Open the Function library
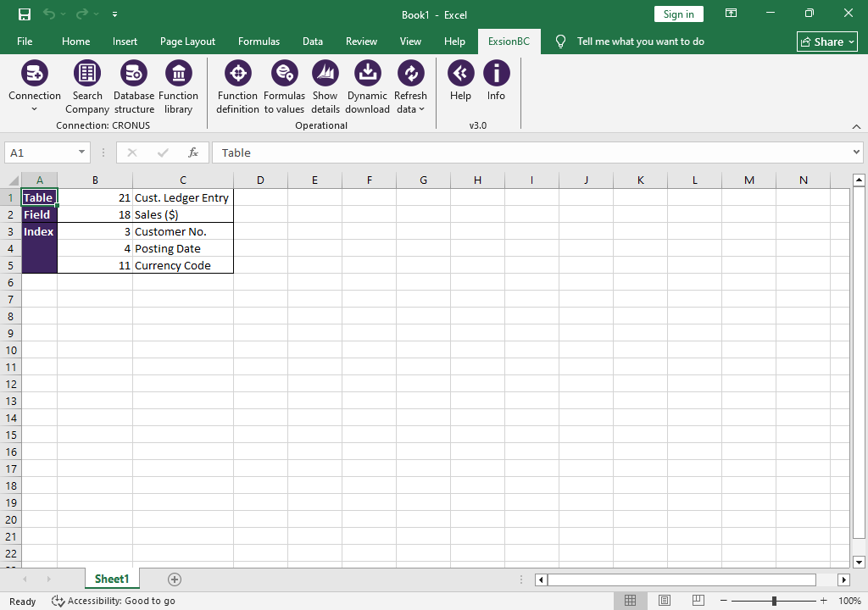The width and height of the screenshot is (868, 610). [178, 87]
